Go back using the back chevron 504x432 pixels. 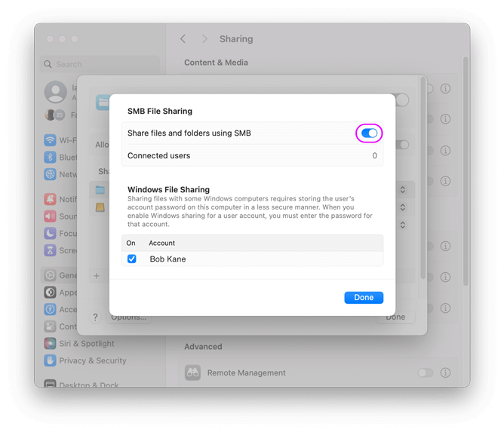click(183, 39)
